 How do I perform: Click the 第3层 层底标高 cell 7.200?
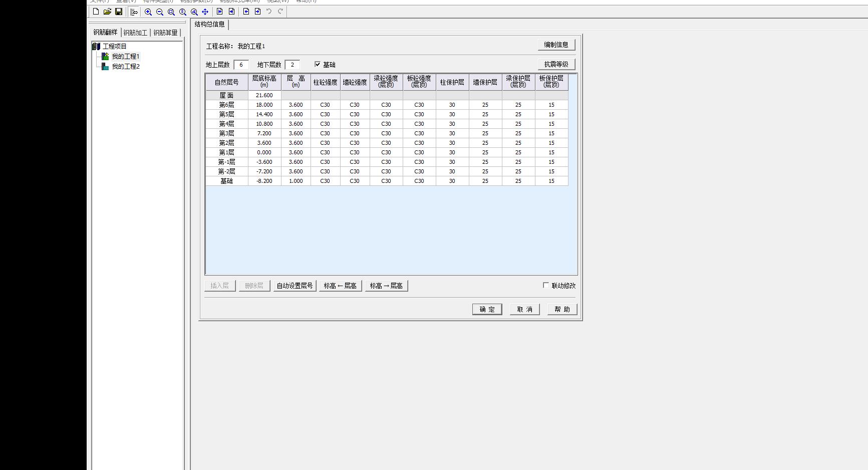coord(264,133)
